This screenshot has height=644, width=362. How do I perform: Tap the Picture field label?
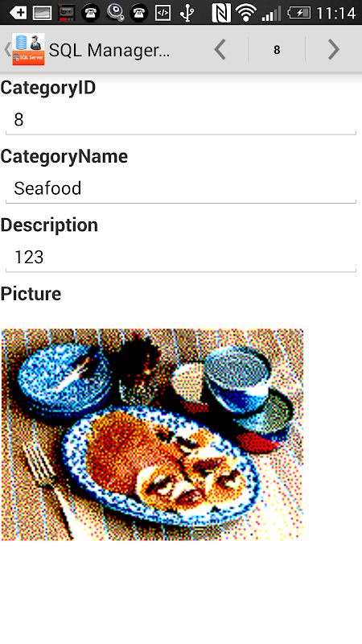tap(31, 294)
